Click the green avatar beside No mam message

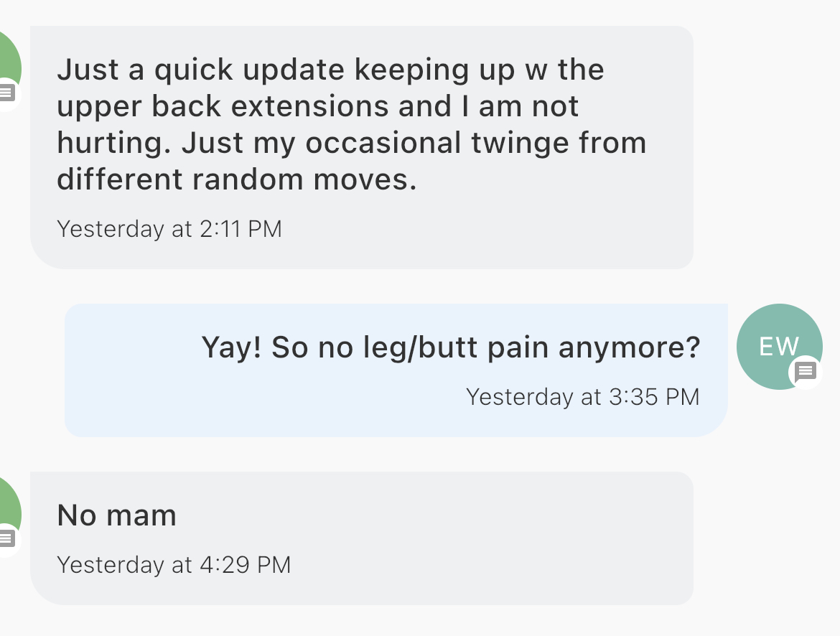(9, 515)
